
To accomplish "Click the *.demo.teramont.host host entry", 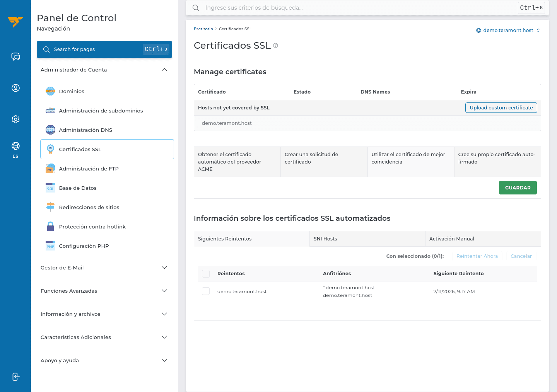I will pyautogui.click(x=349, y=288).
